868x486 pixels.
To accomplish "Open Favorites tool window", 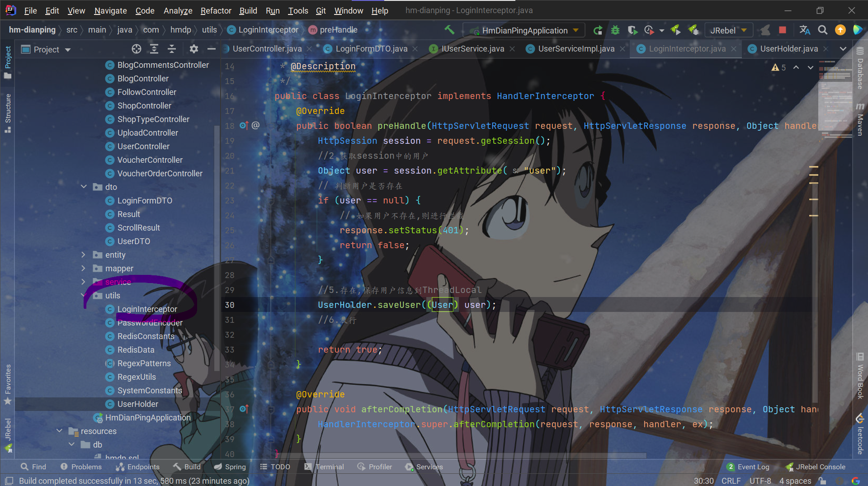I will (8, 384).
